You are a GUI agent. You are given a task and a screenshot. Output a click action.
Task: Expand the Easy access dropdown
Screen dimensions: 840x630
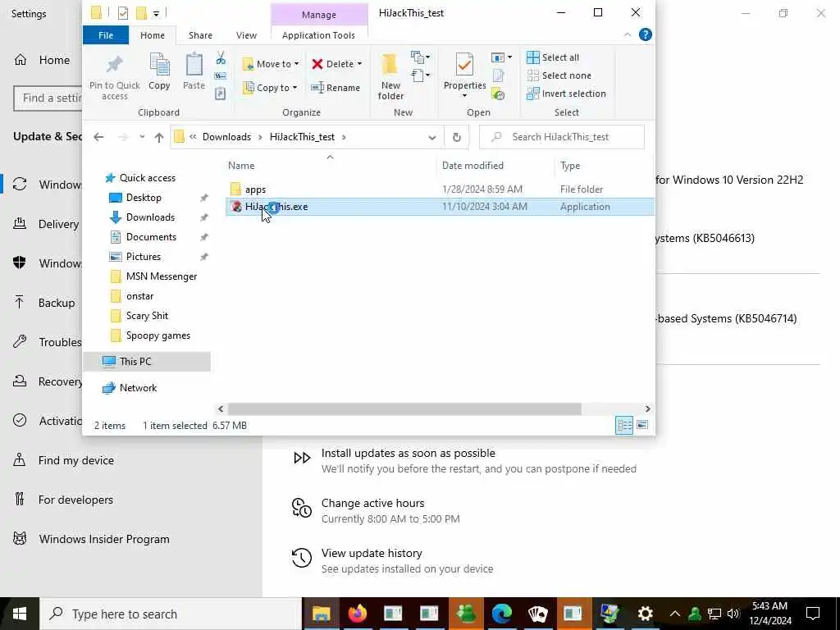[x=421, y=75]
